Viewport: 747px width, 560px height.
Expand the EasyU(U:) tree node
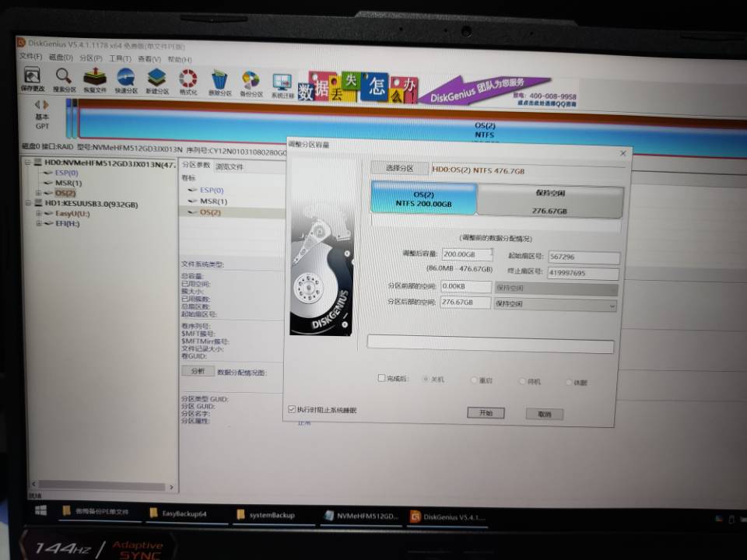tap(39, 213)
